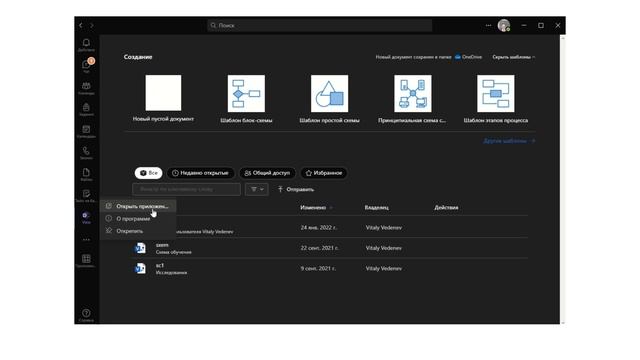
Task: Open the Activity bell in the sidebar
Action: (86, 44)
